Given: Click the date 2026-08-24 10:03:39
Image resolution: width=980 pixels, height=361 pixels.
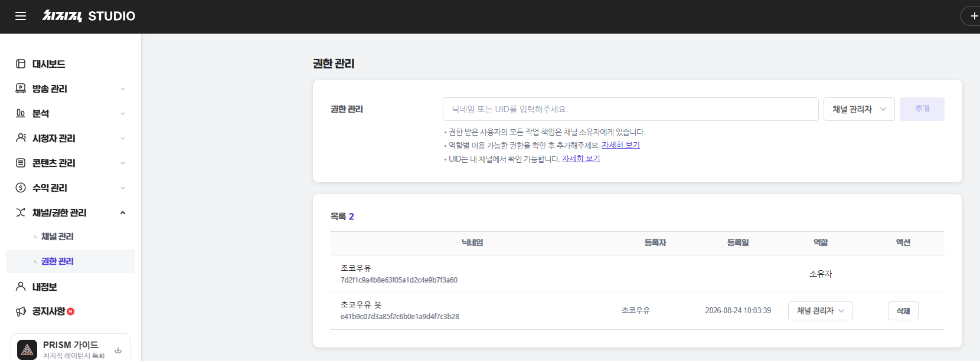Looking at the screenshot, I should [738, 310].
